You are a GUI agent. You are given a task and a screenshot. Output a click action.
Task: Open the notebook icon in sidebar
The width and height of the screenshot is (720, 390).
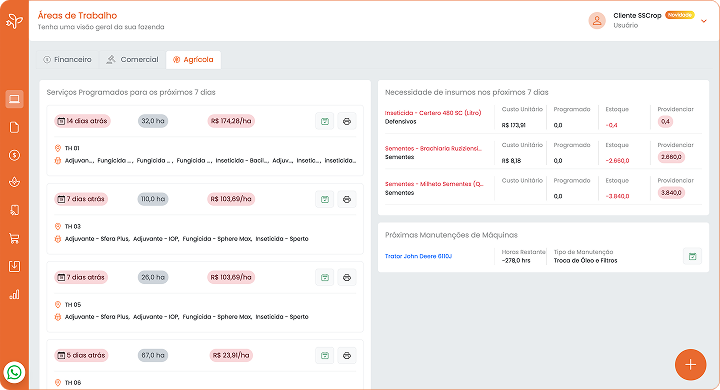pyautogui.click(x=14, y=210)
